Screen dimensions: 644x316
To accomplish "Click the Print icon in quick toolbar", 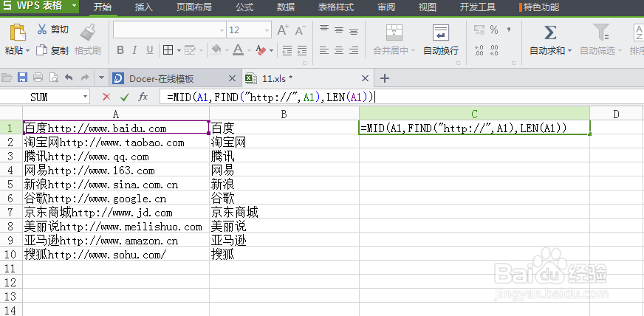I will [x=38, y=78].
